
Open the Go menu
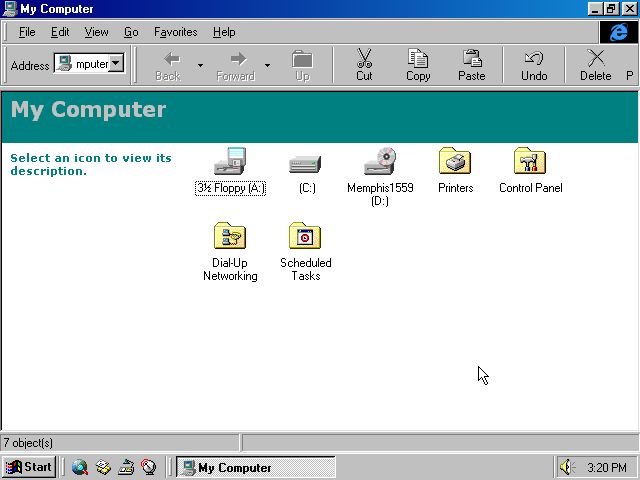131,32
